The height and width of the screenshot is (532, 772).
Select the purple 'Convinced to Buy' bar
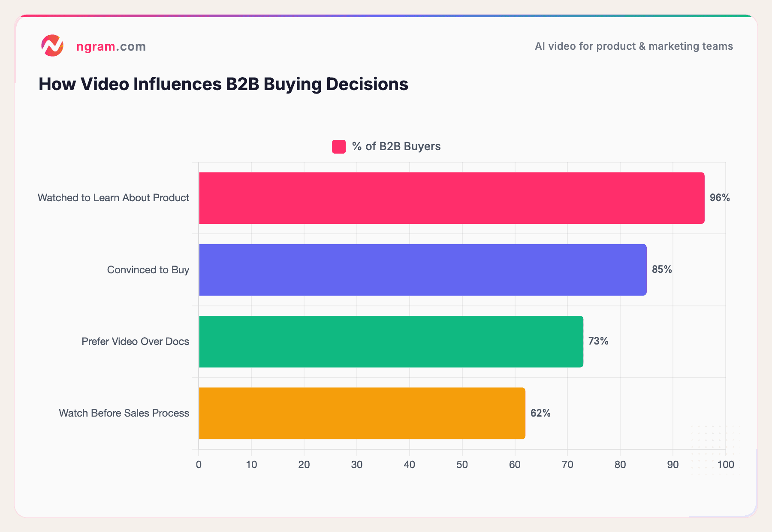click(x=422, y=270)
